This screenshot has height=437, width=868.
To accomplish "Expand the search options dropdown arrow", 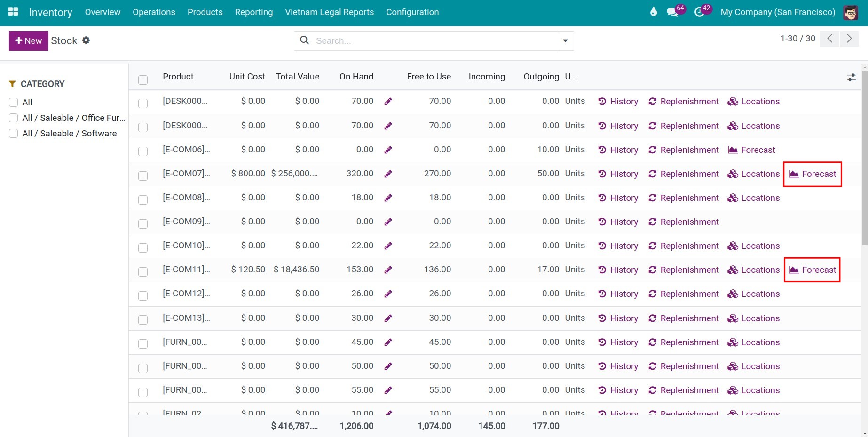I will 565,41.
